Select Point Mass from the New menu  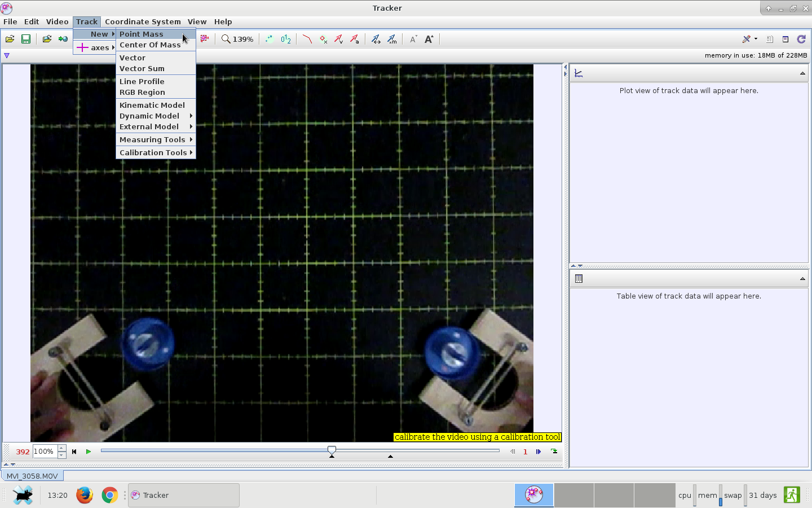click(x=142, y=34)
